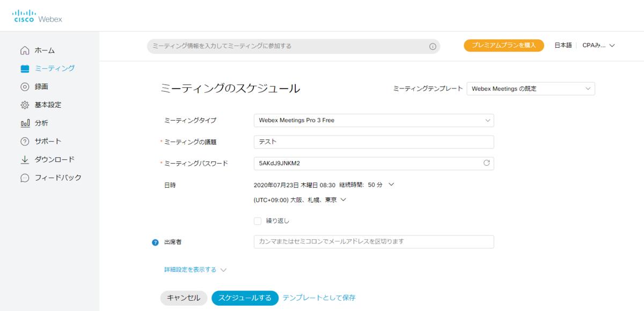The image size is (644, 311).
Task: Open 分析 in the sidebar
Action: click(x=41, y=123)
